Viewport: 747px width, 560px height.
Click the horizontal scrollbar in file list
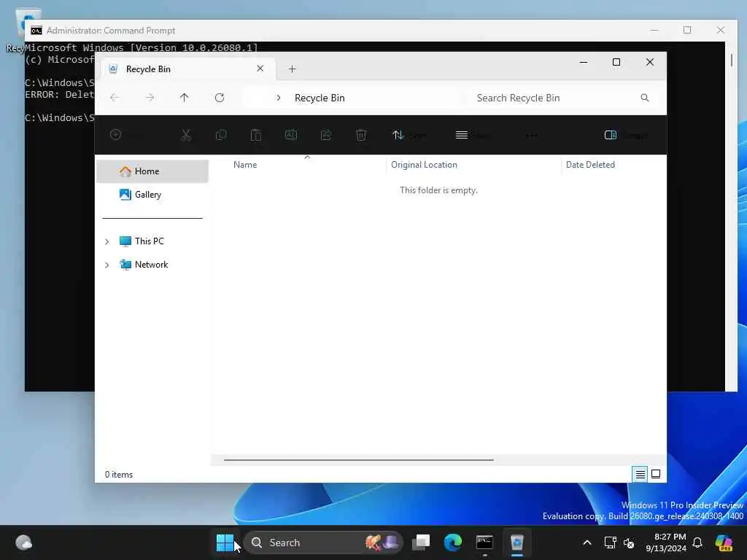[359, 460]
